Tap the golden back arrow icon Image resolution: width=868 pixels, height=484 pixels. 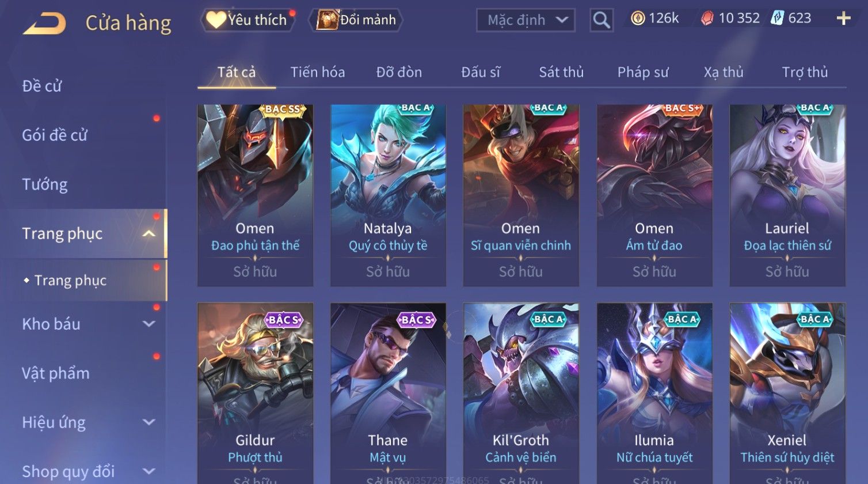coord(44,24)
